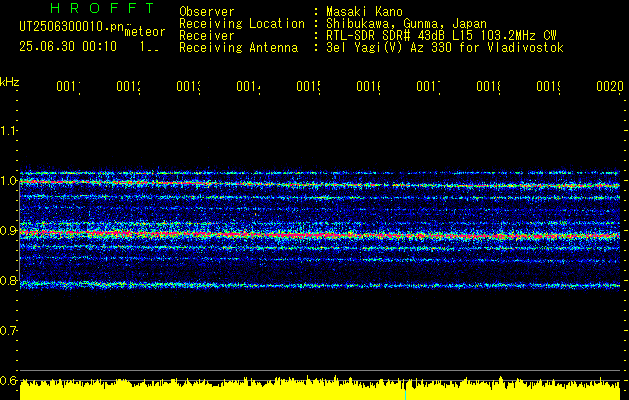Select Shibukawa, Gunma, Japan text

406,24
